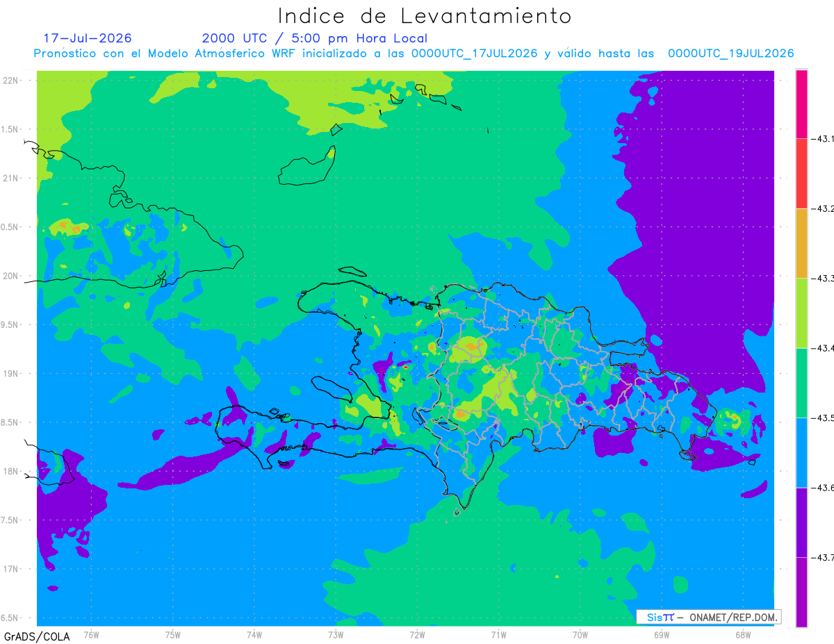Click the longitude label "69W"
This screenshot has width=834, height=644.
coord(662,634)
